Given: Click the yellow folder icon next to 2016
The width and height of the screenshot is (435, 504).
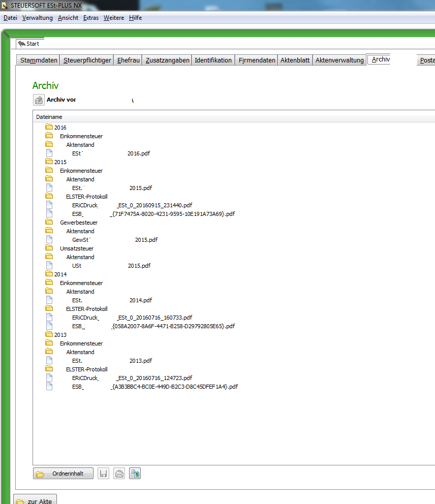Looking at the screenshot, I should point(49,127).
